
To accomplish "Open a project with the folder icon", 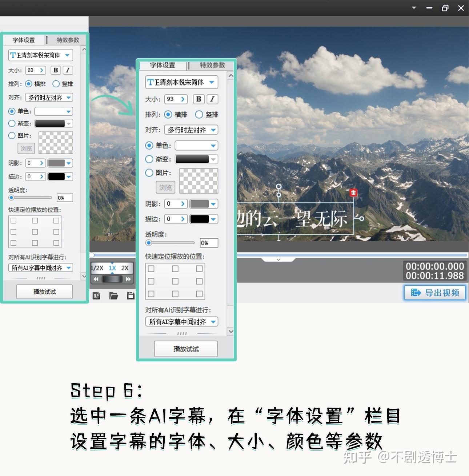I will [114, 295].
